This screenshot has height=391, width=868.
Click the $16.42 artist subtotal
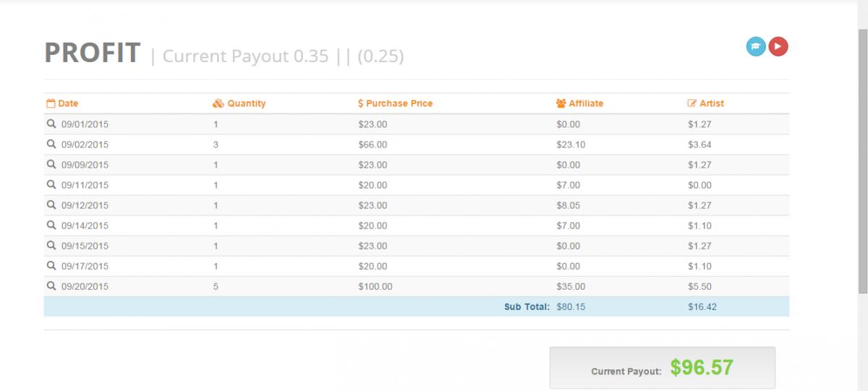pos(702,306)
